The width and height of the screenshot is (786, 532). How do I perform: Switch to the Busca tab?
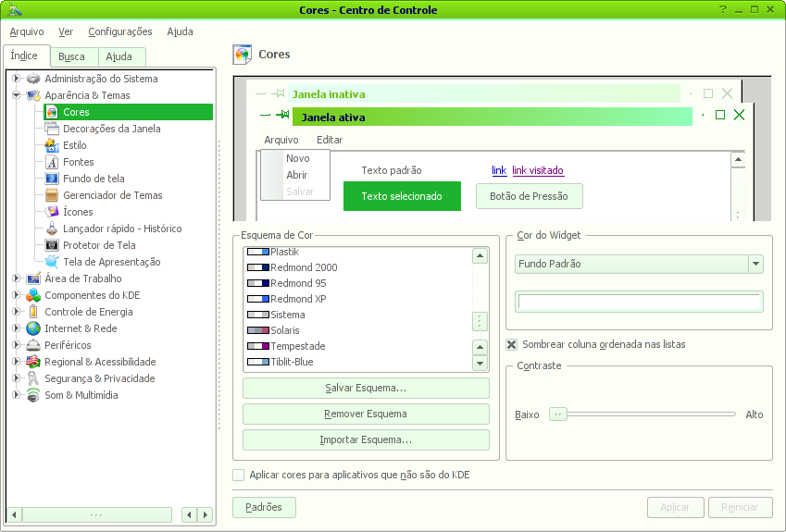(75, 57)
